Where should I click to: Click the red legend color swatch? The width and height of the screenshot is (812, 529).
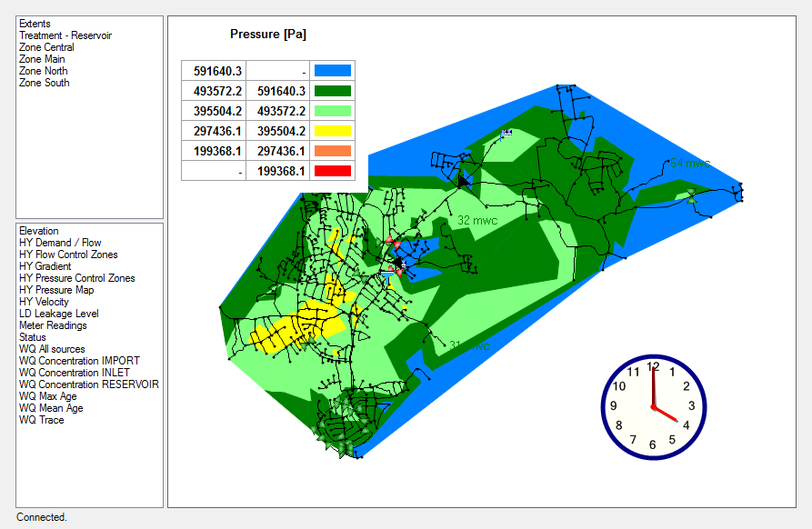(x=332, y=170)
